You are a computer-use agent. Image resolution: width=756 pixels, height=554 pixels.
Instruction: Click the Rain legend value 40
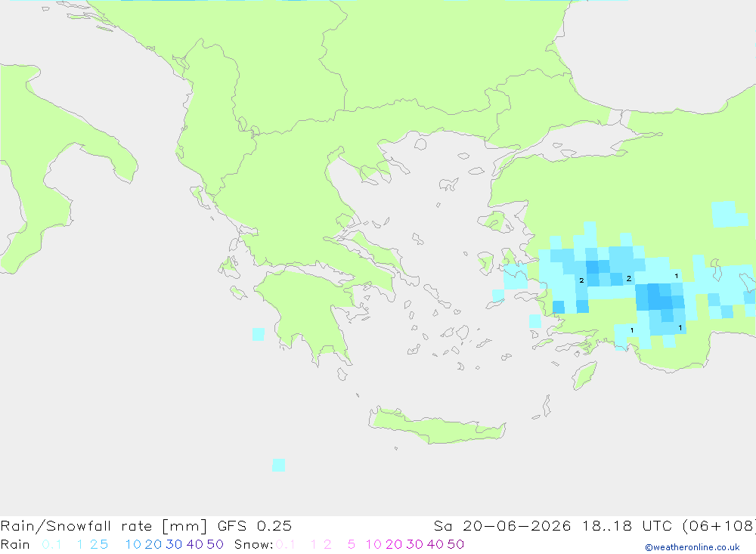[195, 544]
